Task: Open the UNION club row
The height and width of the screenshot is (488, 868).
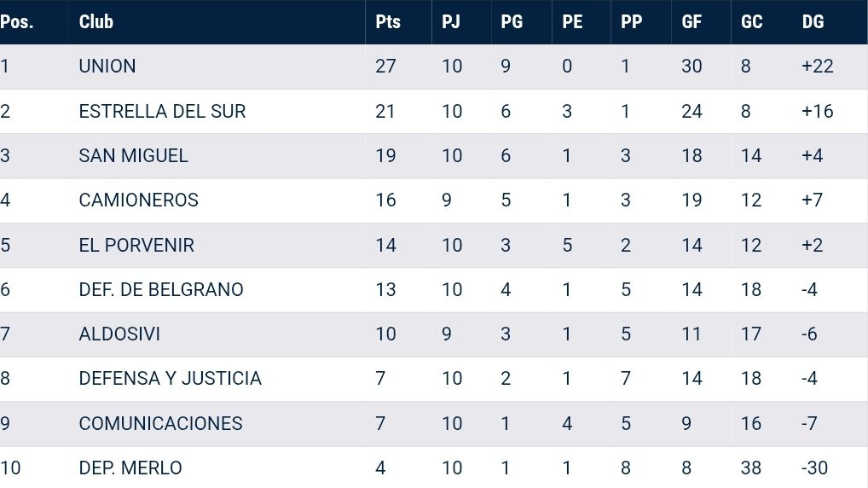Action: [107, 67]
